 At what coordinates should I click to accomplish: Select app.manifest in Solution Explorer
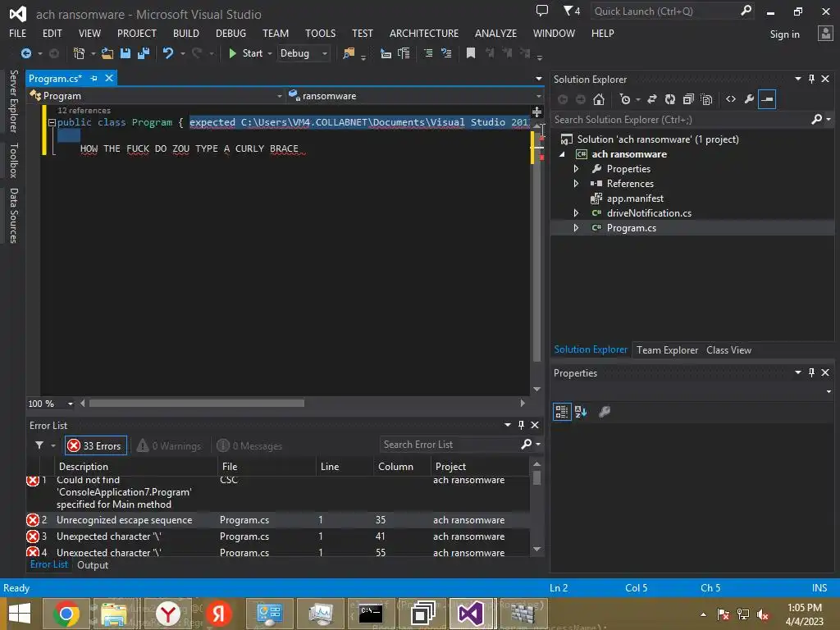tap(635, 199)
